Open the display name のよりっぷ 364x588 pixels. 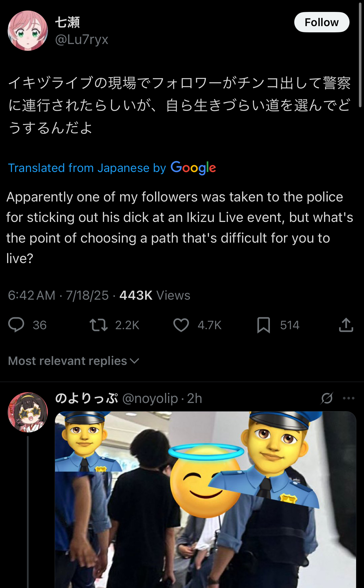coord(86,398)
